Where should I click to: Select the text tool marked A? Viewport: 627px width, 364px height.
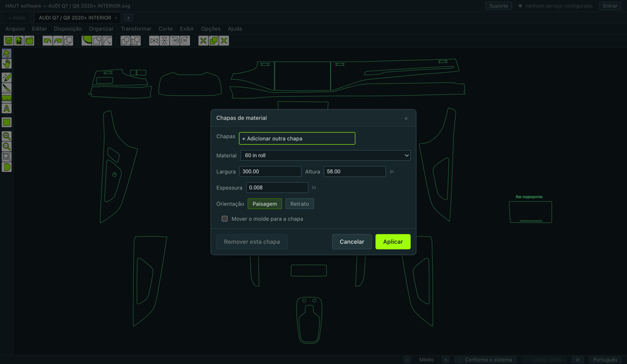pyautogui.click(x=6, y=109)
